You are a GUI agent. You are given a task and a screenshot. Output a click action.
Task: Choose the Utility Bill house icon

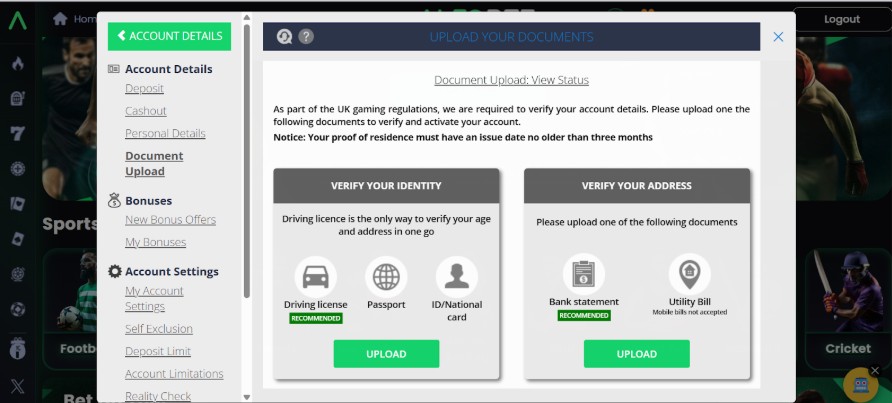click(689, 274)
